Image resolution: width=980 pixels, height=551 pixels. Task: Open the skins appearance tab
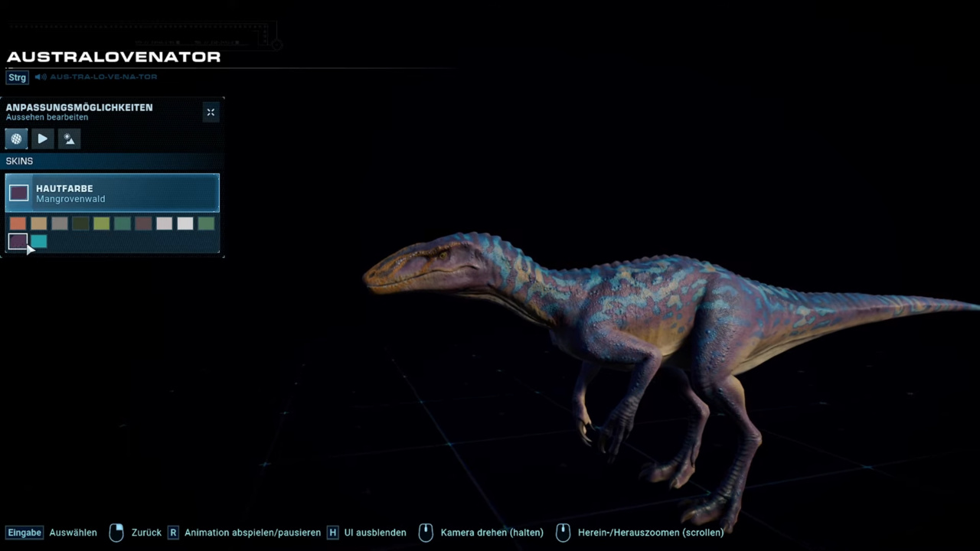pyautogui.click(x=16, y=139)
